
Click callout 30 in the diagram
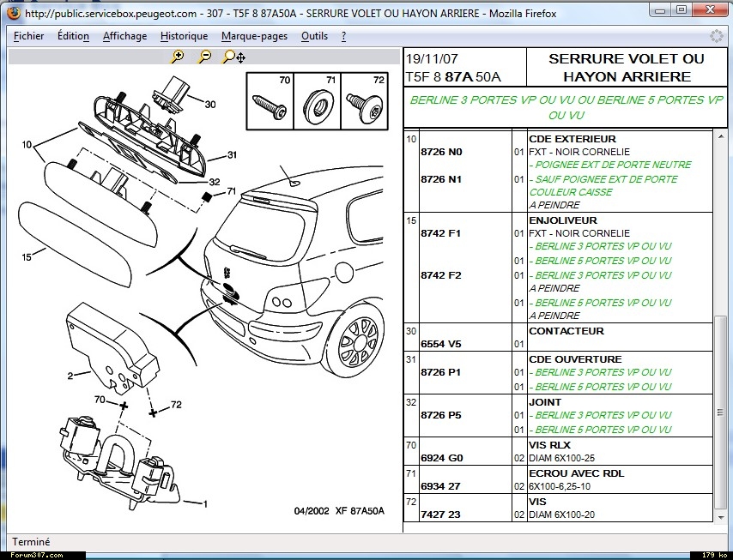[210, 105]
